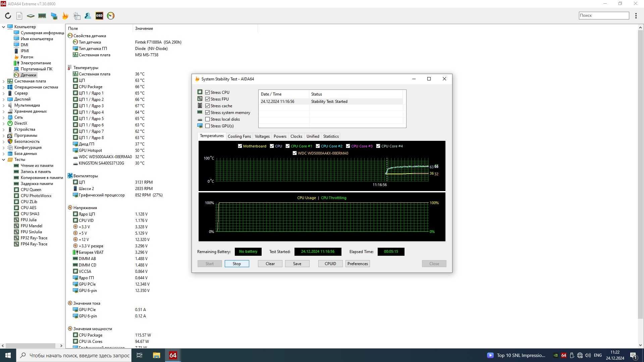Viewport: 644px width, 362px height.
Task: Select Чтение из памяти test
Action: pyautogui.click(x=37, y=166)
